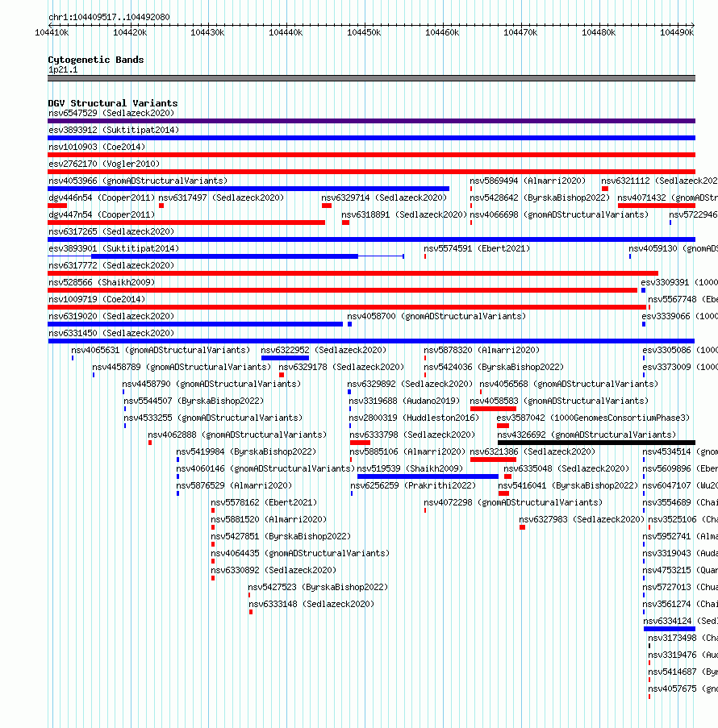Viewport: 718px width, 728px height.
Task: Click nsv6329714 (Sedlazeck2020) variant label
Action: click(384, 198)
